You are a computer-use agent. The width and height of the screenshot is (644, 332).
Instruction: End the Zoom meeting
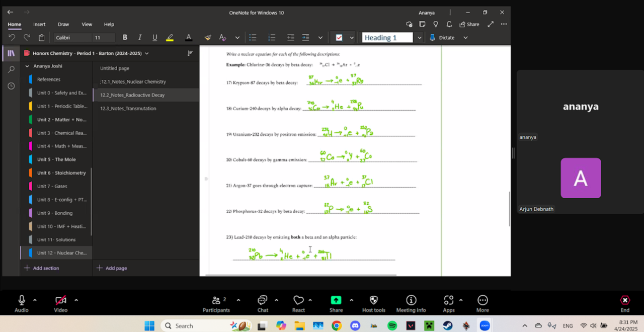tap(625, 304)
